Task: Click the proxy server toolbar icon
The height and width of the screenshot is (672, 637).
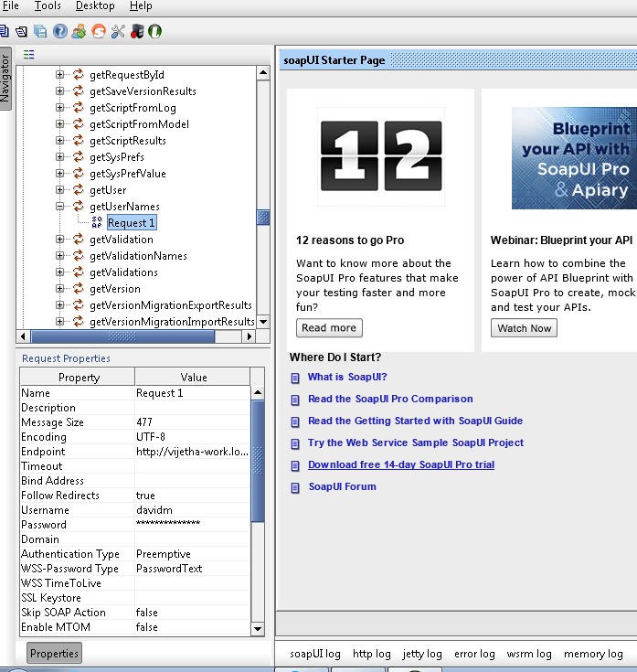Action: coord(137,31)
